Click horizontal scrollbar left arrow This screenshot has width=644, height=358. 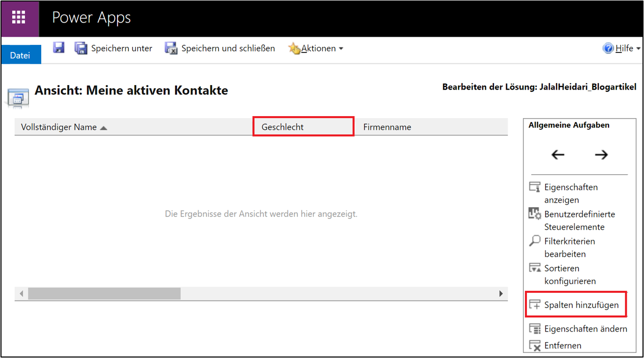[x=21, y=293]
